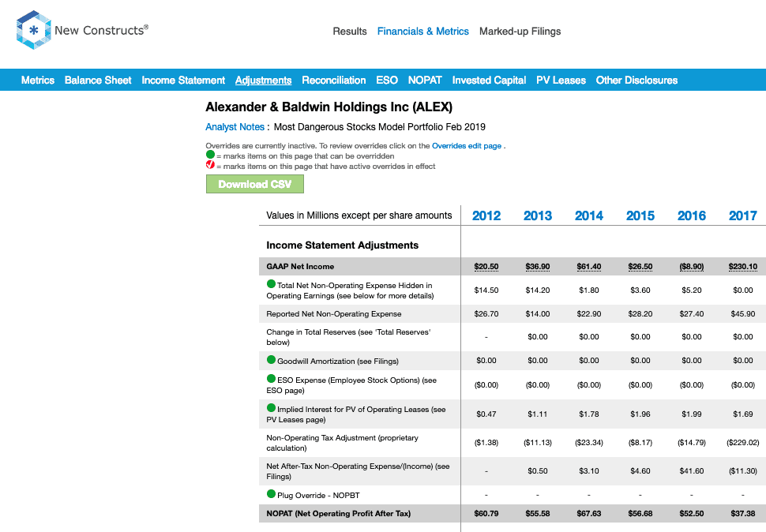Click 2017 NOPAT value $37.38
Image resolution: width=766 pixels, height=532 pixels.
pyautogui.click(x=742, y=514)
